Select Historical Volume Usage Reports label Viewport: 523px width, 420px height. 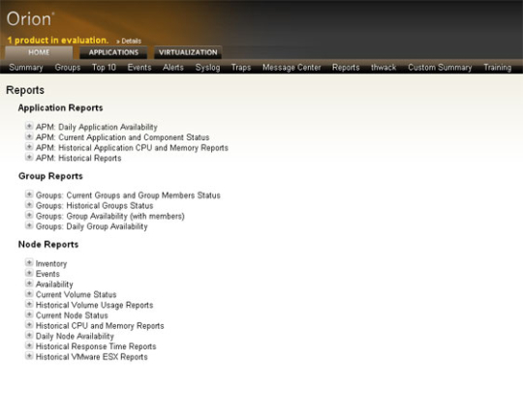pyautogui.click(x=94, y=305)
